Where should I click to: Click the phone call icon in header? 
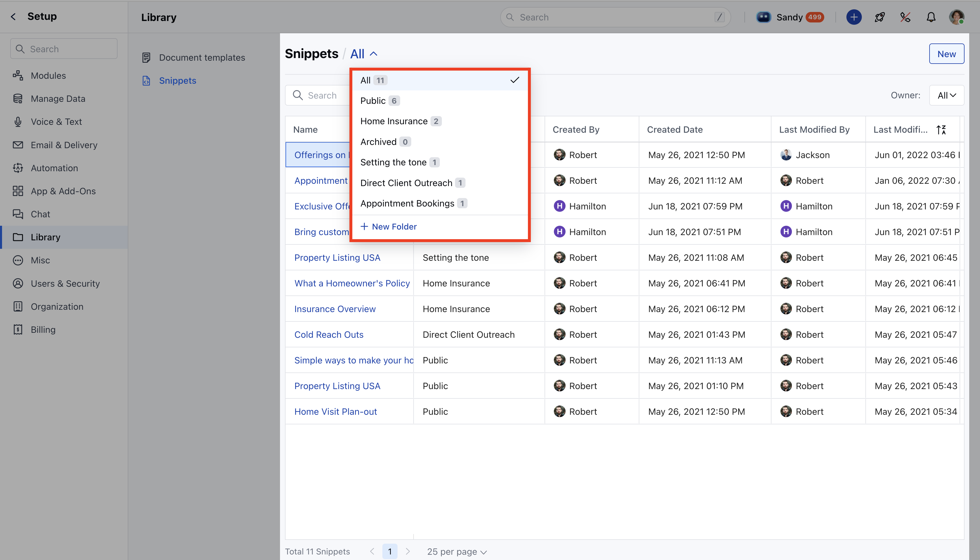pyautogui.click(x=905, y=17)
